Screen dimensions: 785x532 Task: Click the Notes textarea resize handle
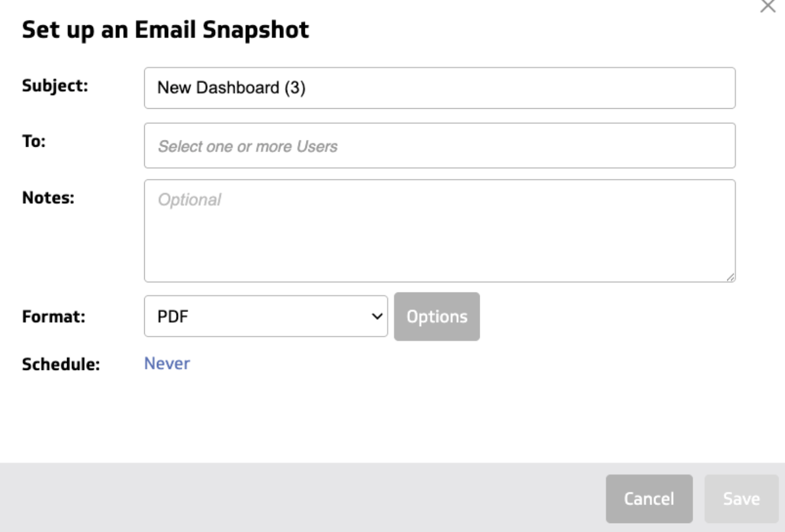pyautogui.click(x=731, y=275)
